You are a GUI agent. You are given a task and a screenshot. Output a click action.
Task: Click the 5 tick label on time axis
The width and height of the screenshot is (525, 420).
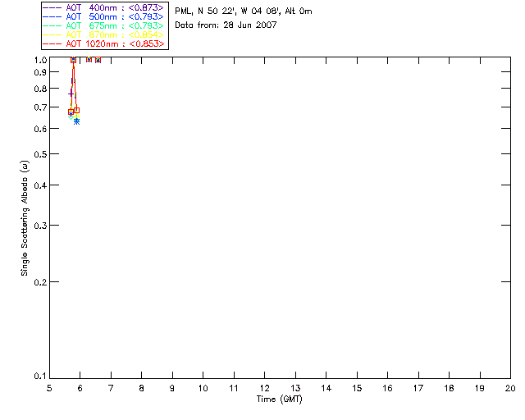49,387
